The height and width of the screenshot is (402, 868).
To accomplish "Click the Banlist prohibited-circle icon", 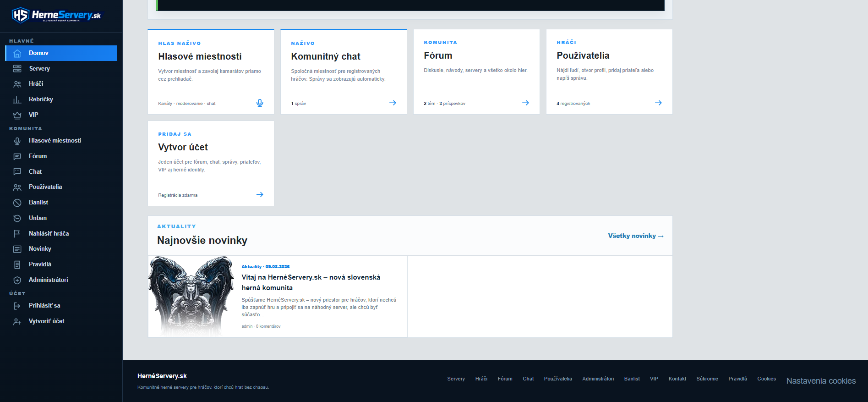I will pos(17,203).
